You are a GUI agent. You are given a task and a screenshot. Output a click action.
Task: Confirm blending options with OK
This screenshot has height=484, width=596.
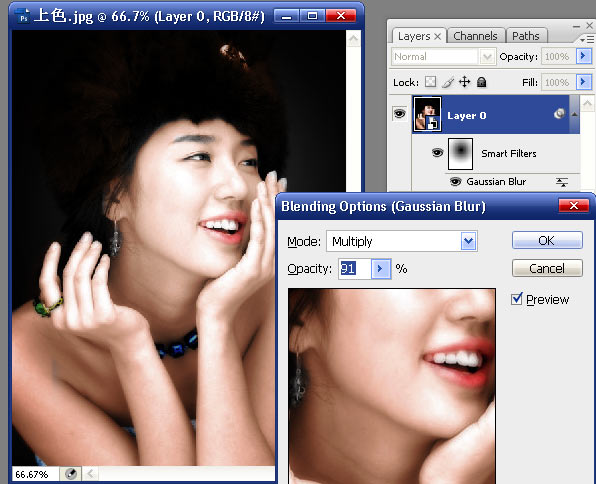point(547,240)
